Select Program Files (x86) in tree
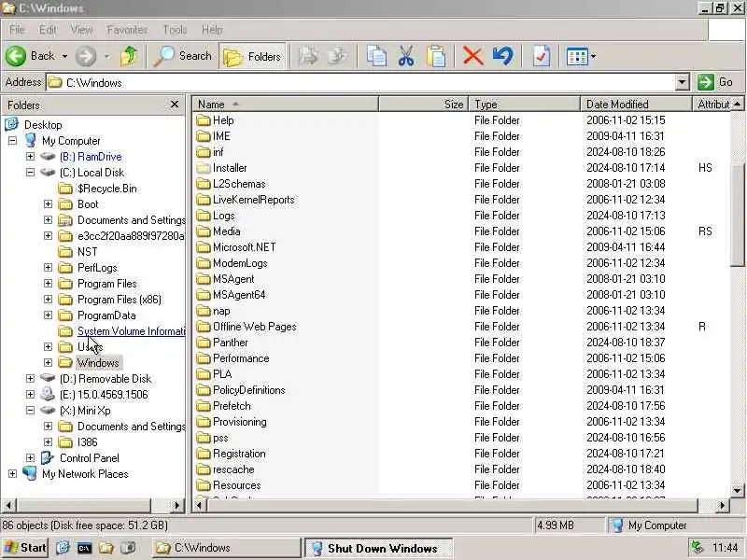The height and width of the screenshot is (560, 747). tap(120, 300)
